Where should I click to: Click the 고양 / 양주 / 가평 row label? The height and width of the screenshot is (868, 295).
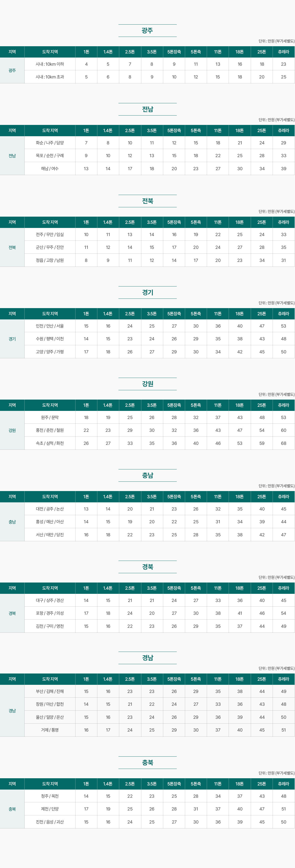pos(50,352)
